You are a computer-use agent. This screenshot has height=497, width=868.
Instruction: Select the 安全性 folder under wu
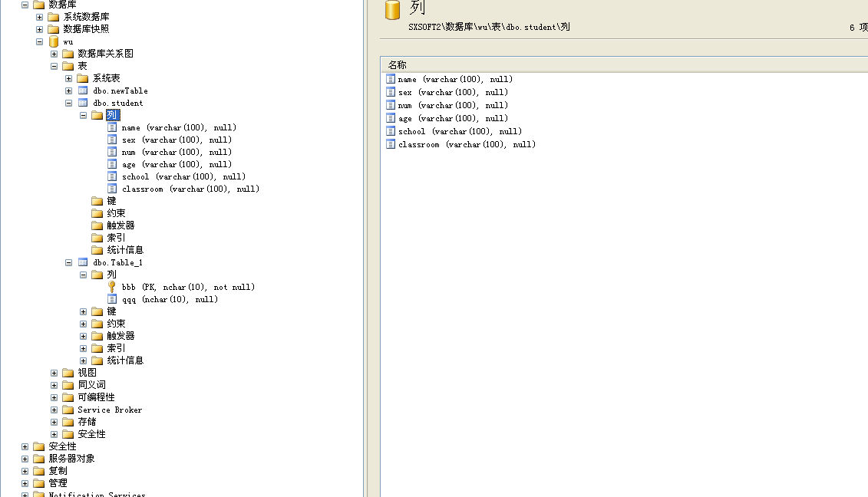[91, 434]
